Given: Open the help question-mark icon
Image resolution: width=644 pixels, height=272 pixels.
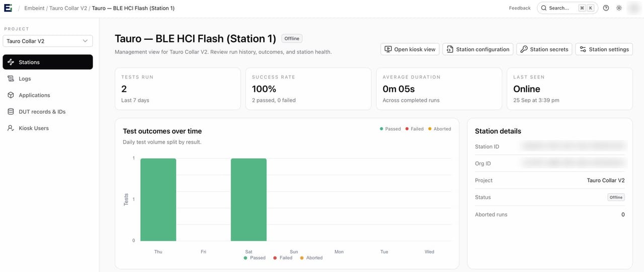Looking at the screenshot, I should [606, 8].
